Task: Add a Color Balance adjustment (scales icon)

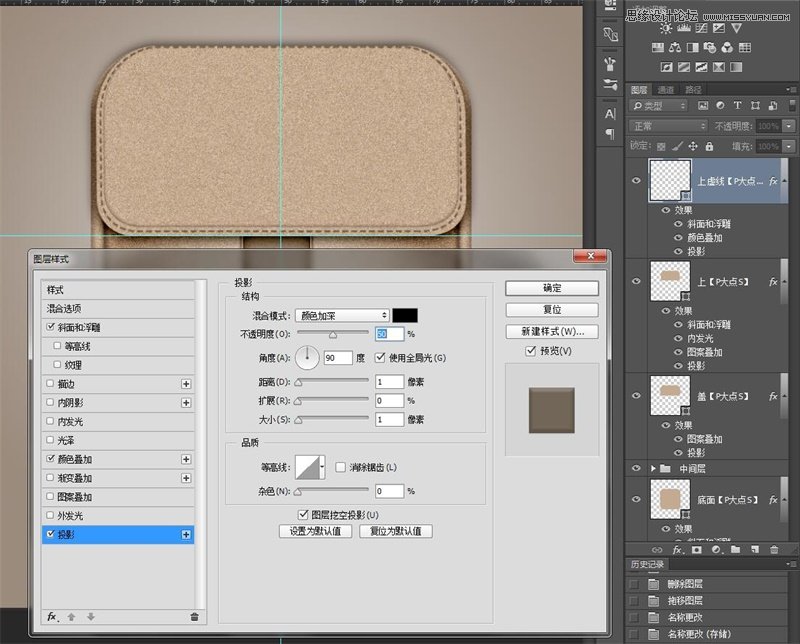Action: pyautogui.click(x=675, y=47)
